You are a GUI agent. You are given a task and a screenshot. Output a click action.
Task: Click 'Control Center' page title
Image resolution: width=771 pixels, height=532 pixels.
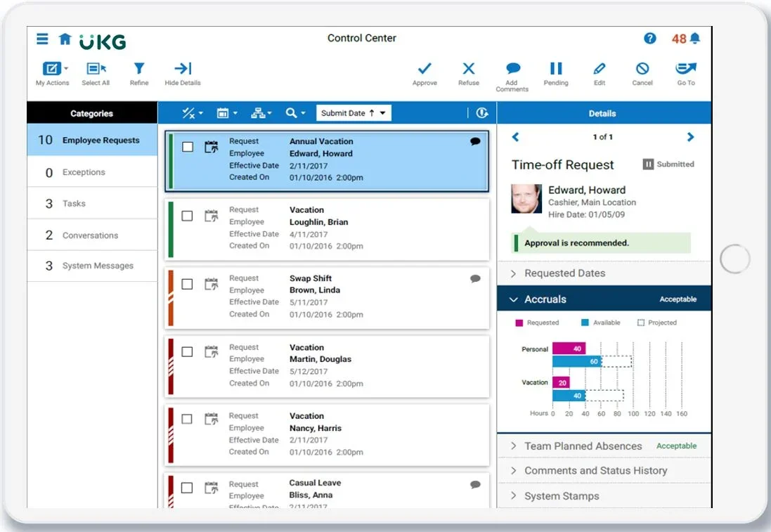[x=361, y=39]
